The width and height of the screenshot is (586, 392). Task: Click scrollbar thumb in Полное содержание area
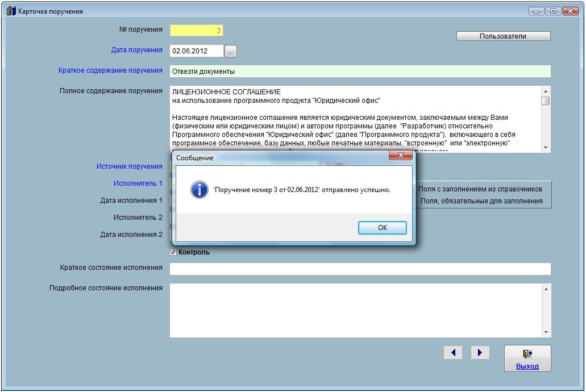coord(546,101)
